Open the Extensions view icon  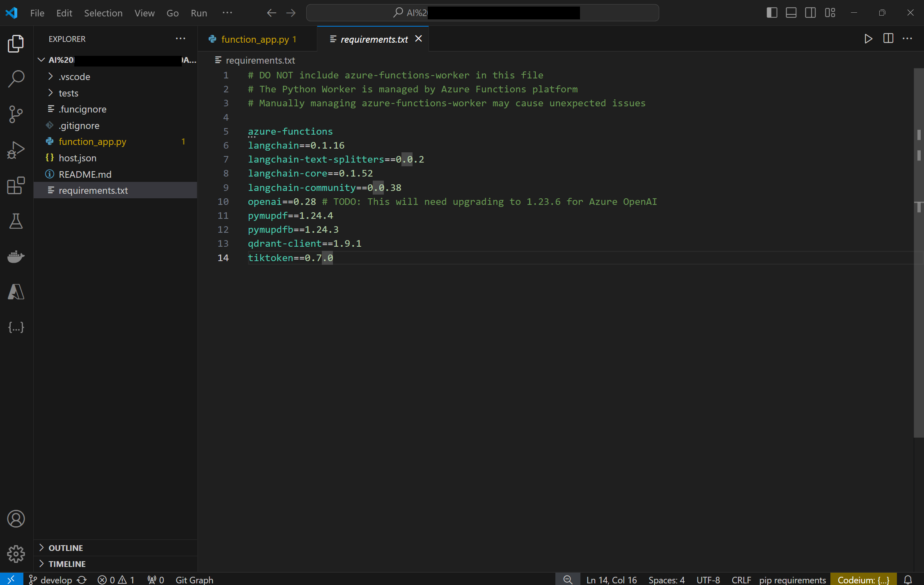point(16,186)
